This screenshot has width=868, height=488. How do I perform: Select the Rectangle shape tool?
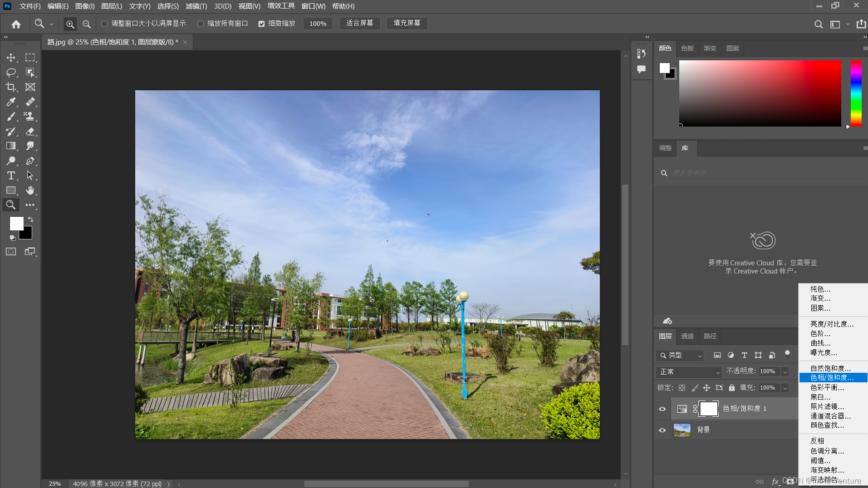11,190
